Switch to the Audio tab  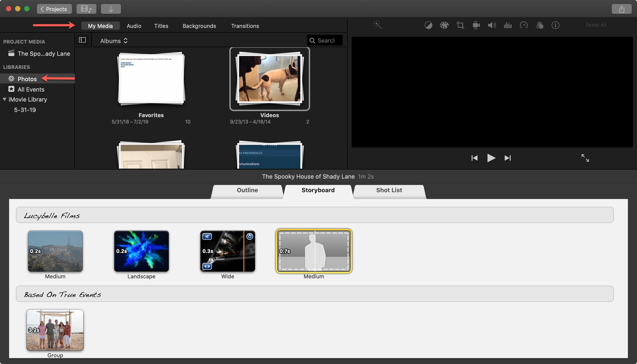point(134,26)
